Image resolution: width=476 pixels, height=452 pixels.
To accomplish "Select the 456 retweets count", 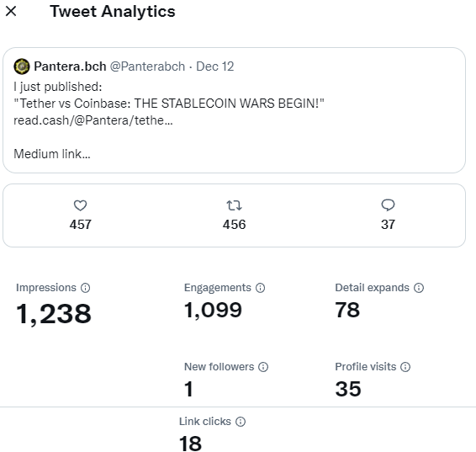I will pos(234,225).
